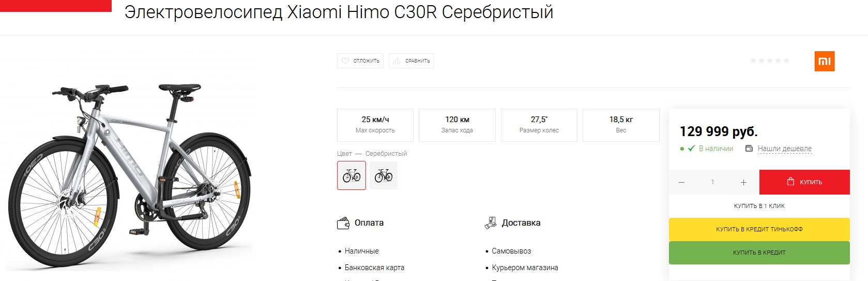Click the green checkmark beside В наличии
Screen dimensions: 868x281
click(691, 149)
